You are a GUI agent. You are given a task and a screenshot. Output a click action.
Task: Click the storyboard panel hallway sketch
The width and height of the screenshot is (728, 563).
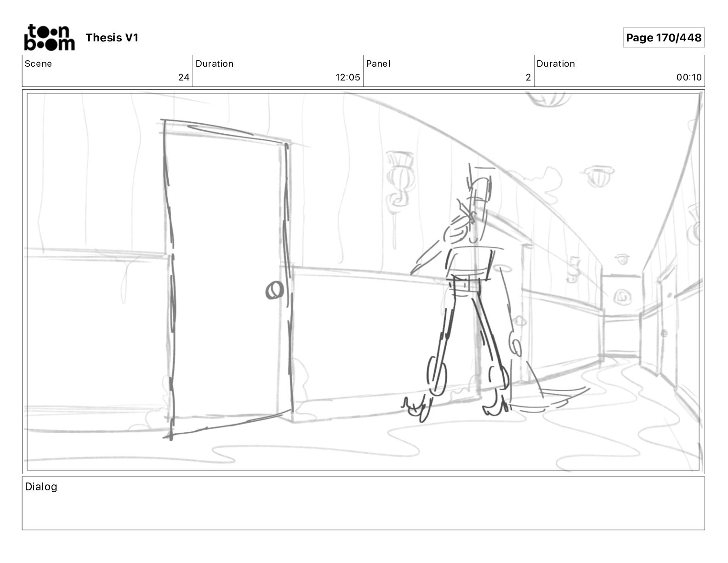coord(363,282)
